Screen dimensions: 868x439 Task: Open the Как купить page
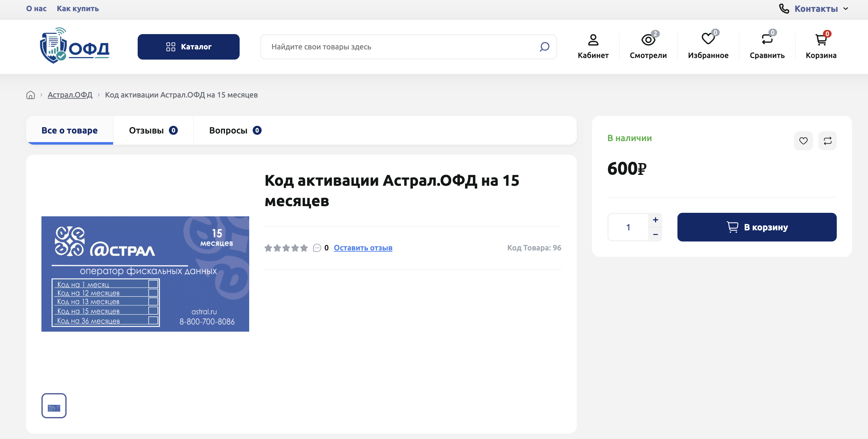click(x=78, y=9)
